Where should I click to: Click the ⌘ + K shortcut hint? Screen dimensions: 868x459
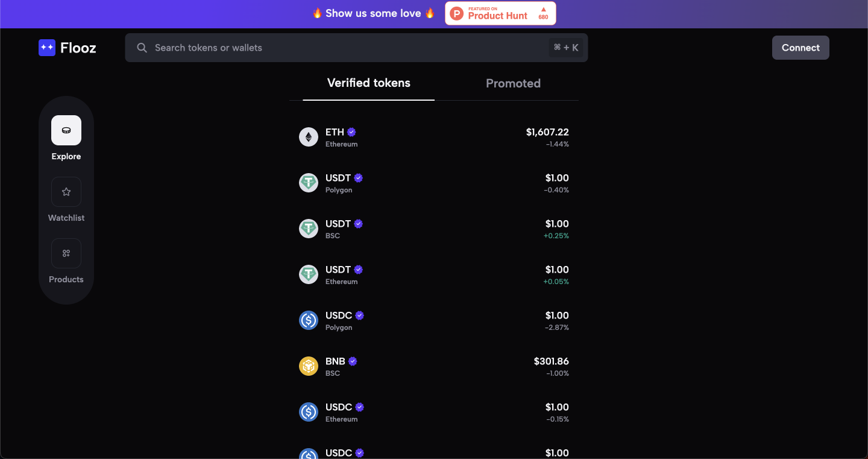(566, 48)
